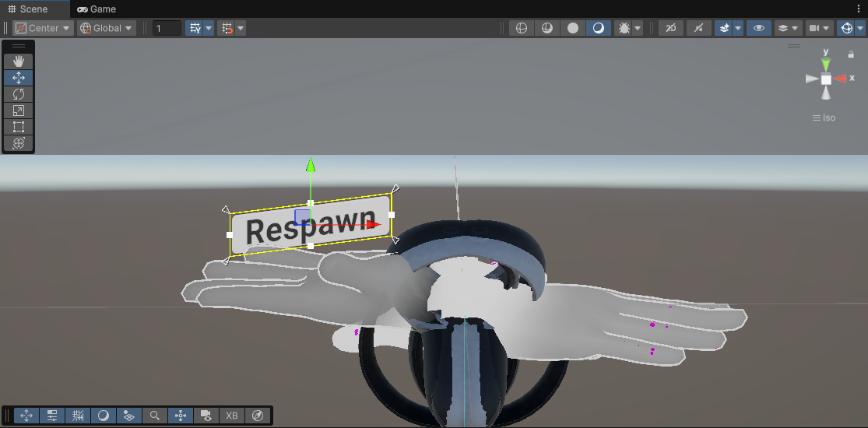Toggle the grid and snap overlay icon

coord(78,416)
